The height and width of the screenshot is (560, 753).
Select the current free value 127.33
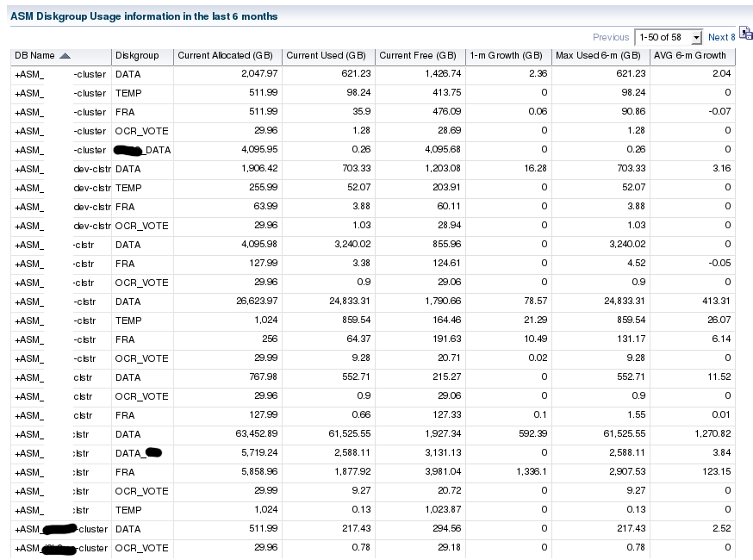pyautogui.click(x=446, y=415)
